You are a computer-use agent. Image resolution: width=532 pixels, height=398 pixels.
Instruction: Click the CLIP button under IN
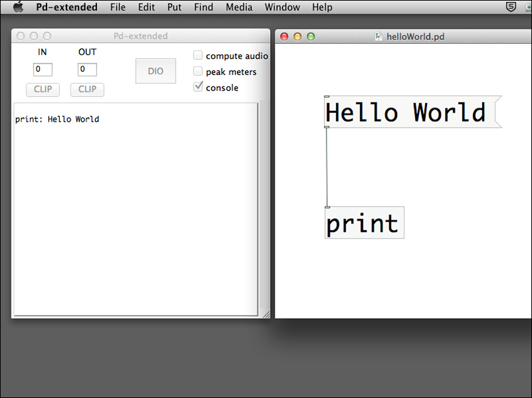(43, 90)
